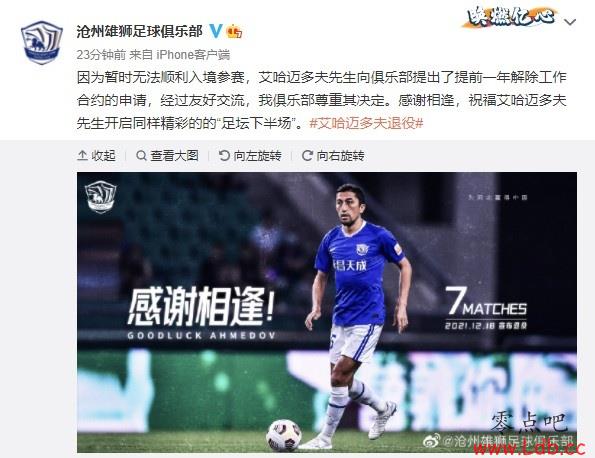Click the Ahmedov farewell poster image
This screenshot has width=595, height=458.
pyautogui.click(x=327, y=312)
